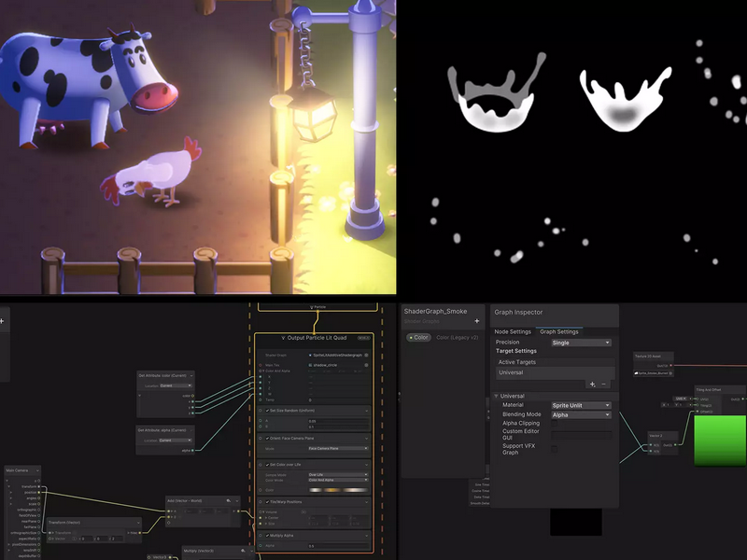Screen dimensions: 747x560
Task: Toggle the Orient Face Camera Plane checkbox
Action: 267,438
